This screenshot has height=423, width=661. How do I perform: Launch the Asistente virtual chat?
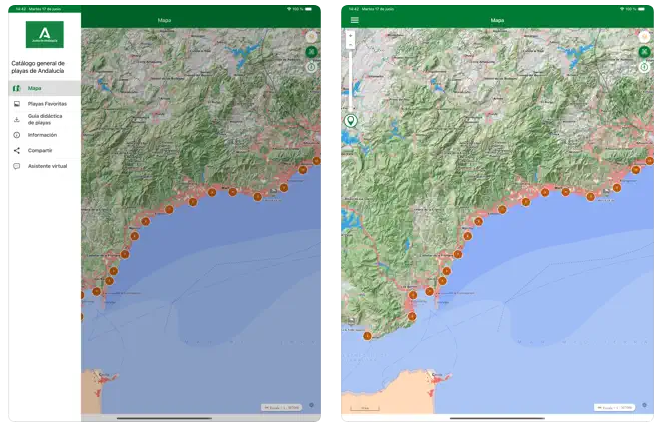47,166
